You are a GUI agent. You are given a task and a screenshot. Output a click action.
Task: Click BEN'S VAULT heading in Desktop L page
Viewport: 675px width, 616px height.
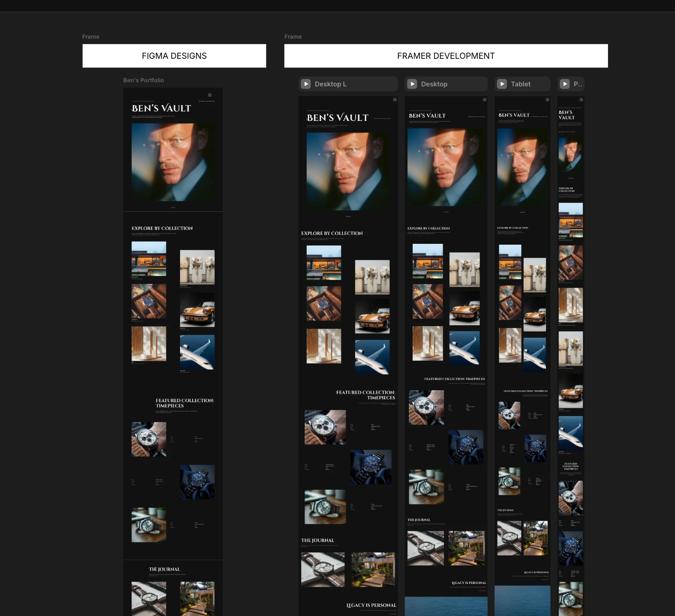(337, 118)
